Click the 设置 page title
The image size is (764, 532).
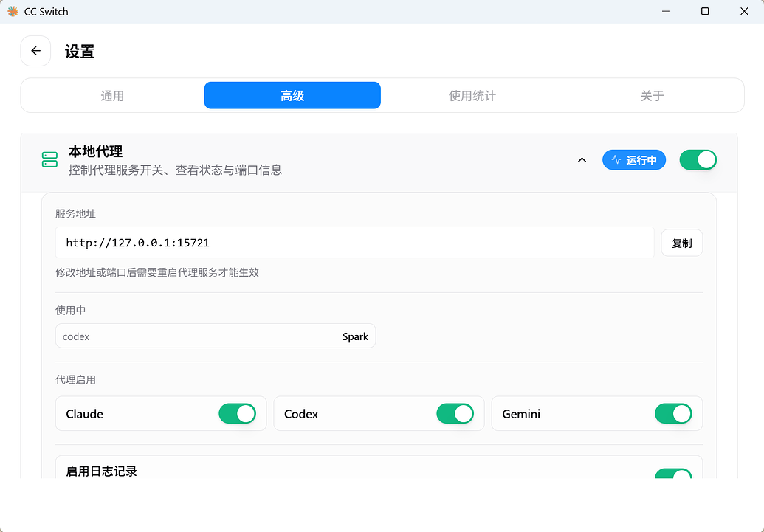[80, 51]
